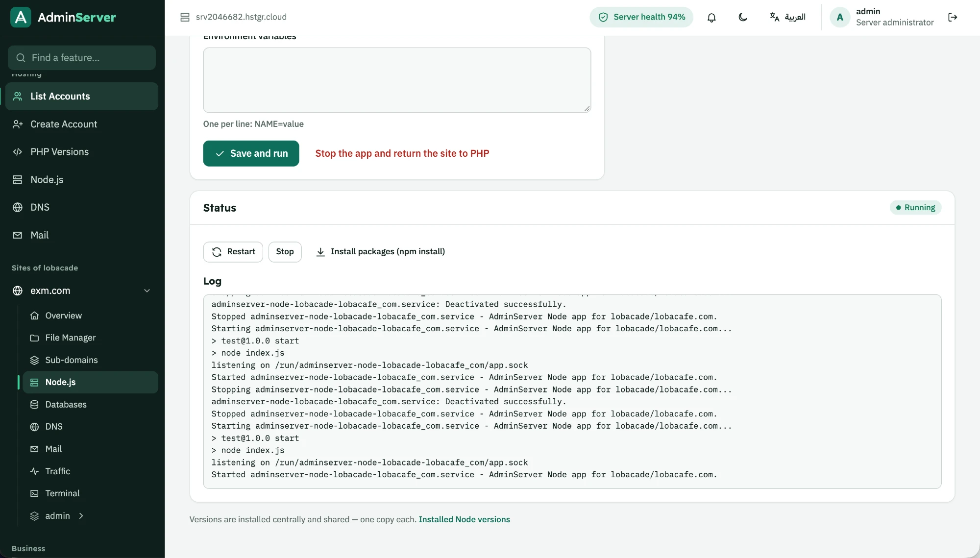980x558 pixels.
Task: Toggle dark mode moon icon
Action: [x=743, y=17]
